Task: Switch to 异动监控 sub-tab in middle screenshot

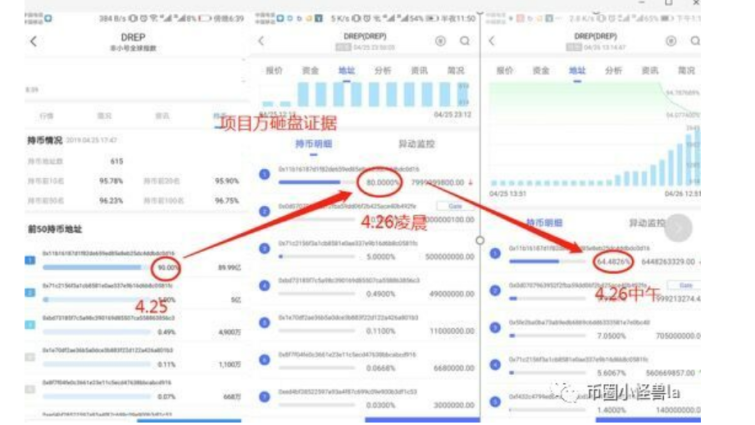Action: [x=417, y=144]
